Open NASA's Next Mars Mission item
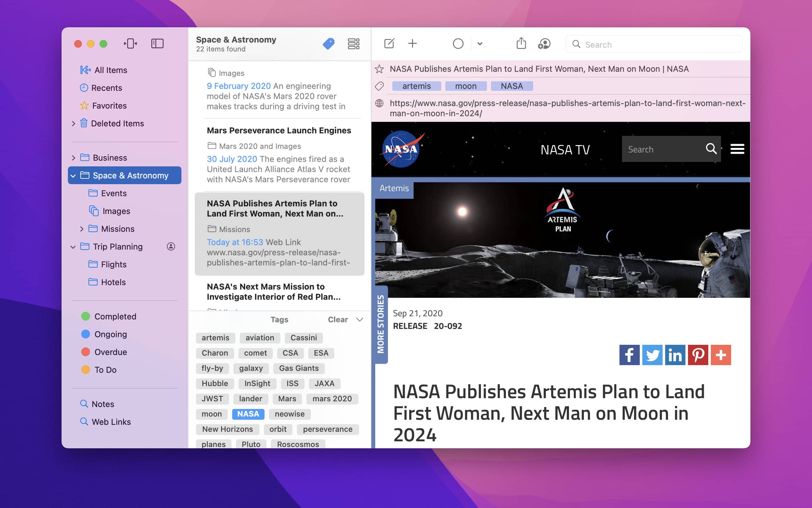Viewport: 812px width, 508px height. (x=279, y=293)
